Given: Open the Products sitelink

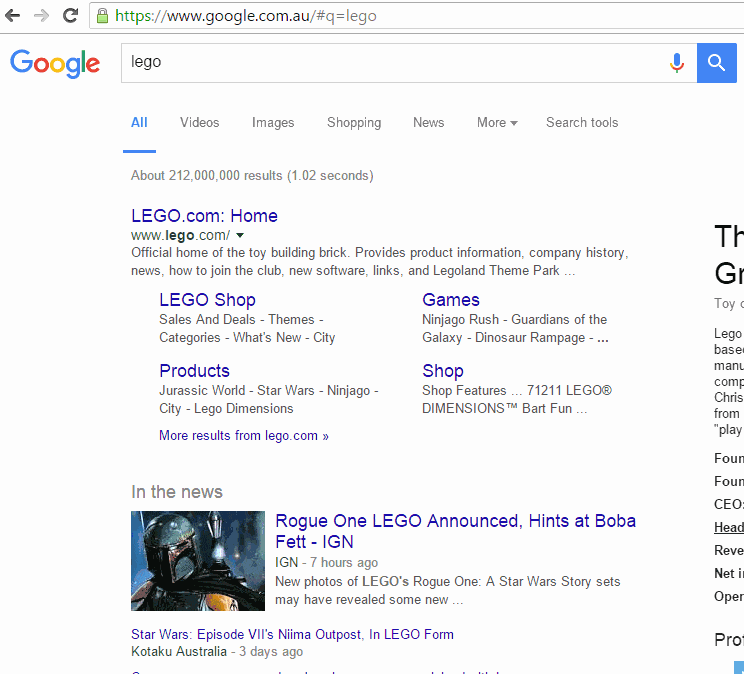Looking at the screenshot, I should click(194, 371).
